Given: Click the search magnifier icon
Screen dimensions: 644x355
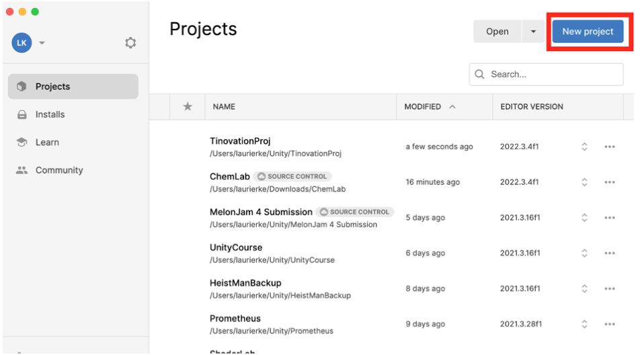Looking at the screenshot, I should (479, 75).
